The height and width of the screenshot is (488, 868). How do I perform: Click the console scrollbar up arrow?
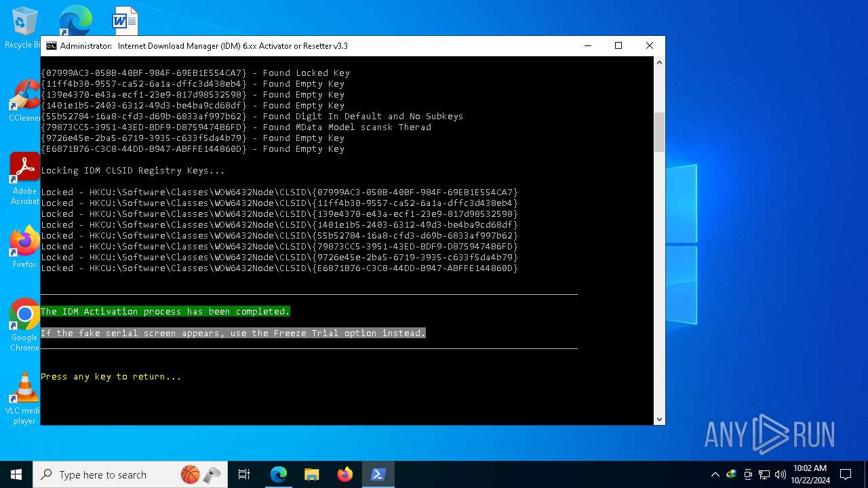[659, 62]
